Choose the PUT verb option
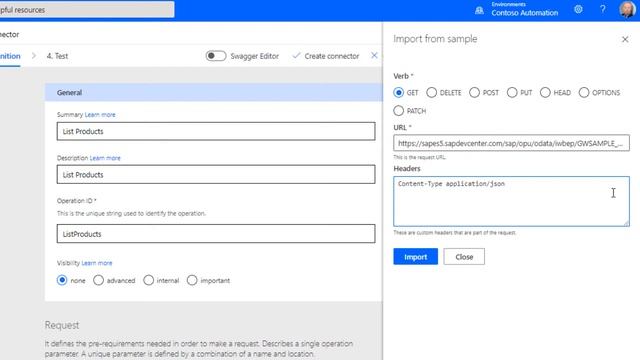The image size is (640, 360). point(512,93)
